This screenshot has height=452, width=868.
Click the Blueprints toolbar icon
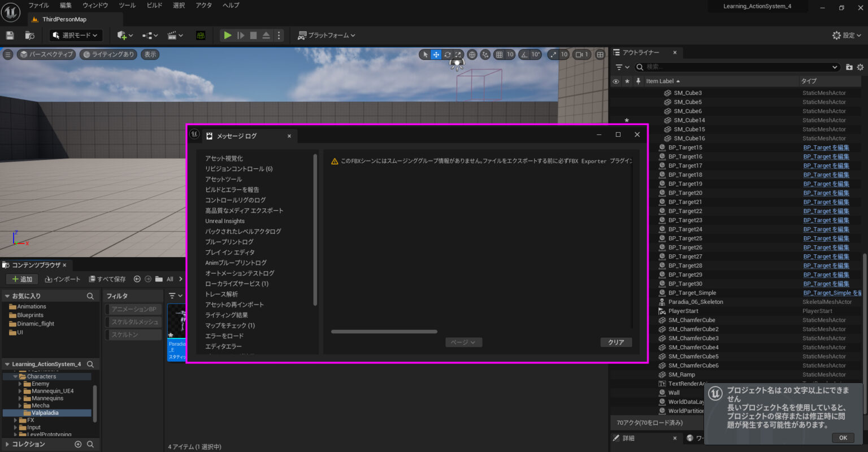coord(149,35)
